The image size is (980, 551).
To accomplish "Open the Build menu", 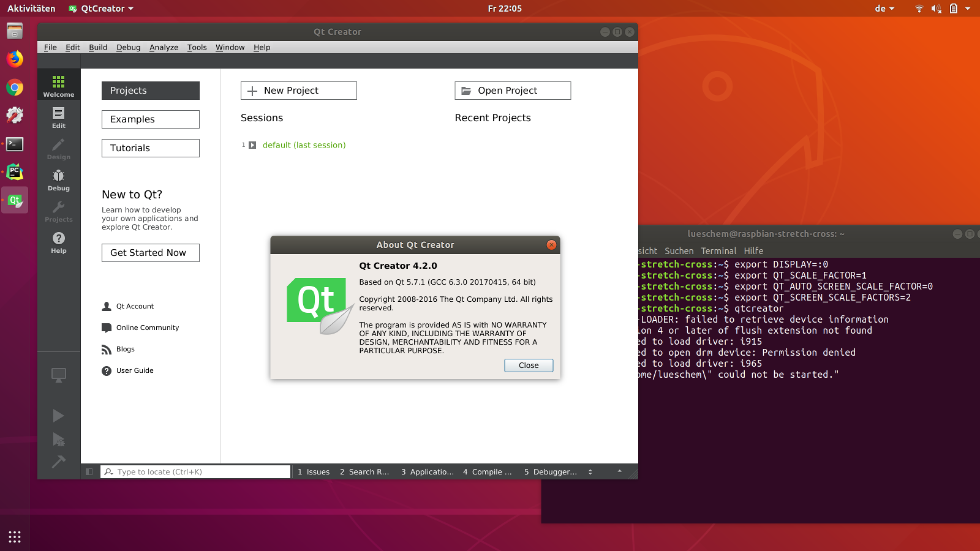I will pos(98,47).
